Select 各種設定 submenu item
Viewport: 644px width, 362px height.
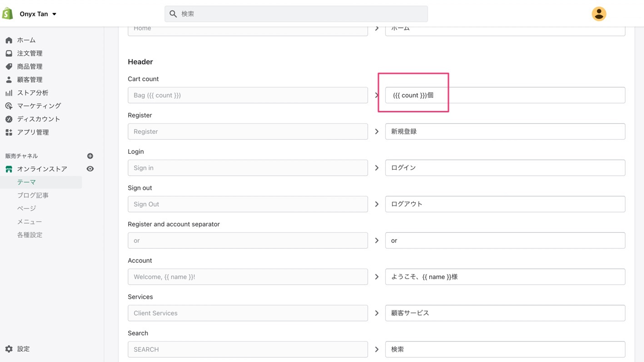pyautogui.click(x=30, y=235)
